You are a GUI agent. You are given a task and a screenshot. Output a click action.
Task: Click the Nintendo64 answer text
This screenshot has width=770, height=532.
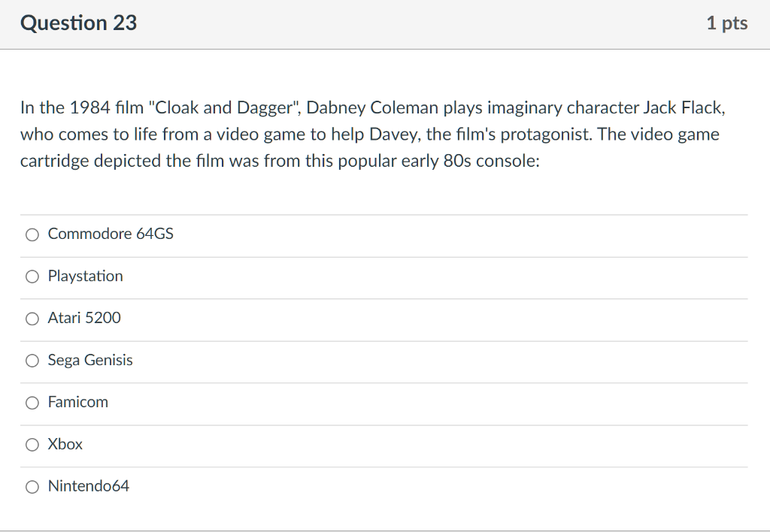(x=87, y=486)
